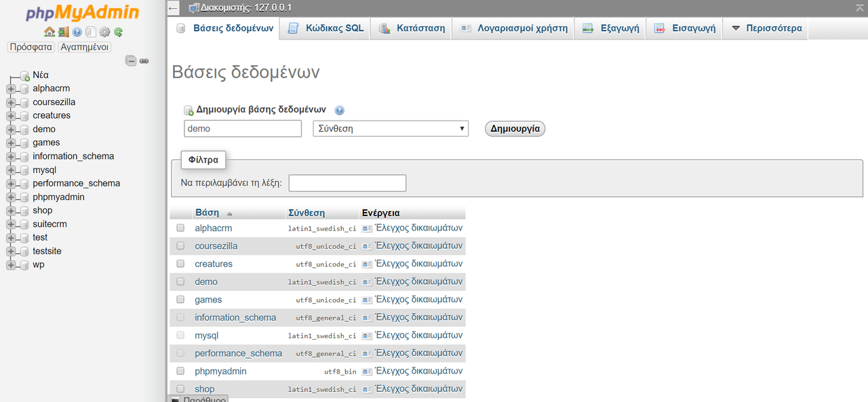Open the Εξαγωγή tab

(x=610, y=28)
